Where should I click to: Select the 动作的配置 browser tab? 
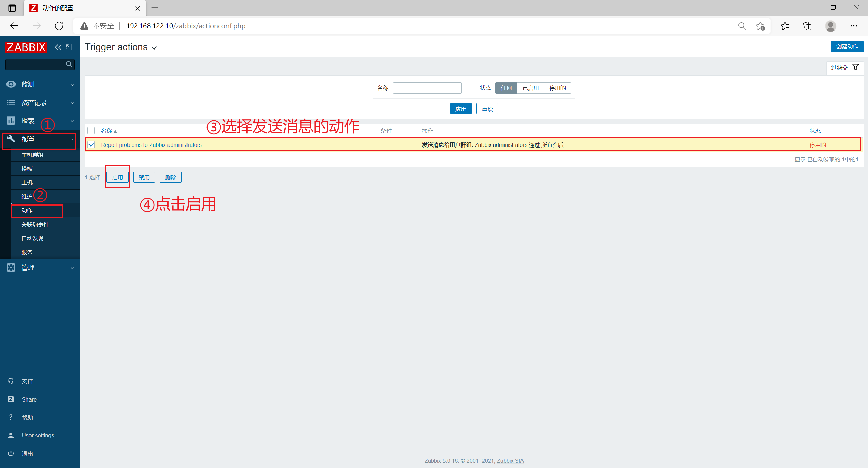click(x=85, y=8)
